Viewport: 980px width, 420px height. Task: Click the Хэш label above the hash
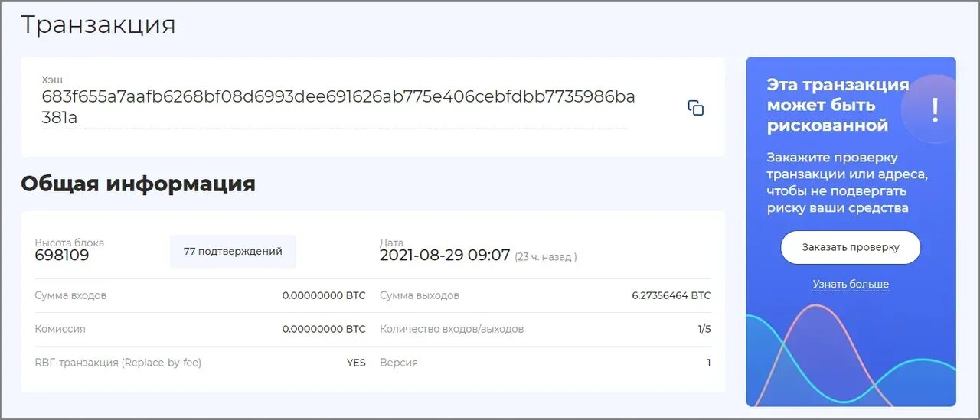tap(52, 80)
